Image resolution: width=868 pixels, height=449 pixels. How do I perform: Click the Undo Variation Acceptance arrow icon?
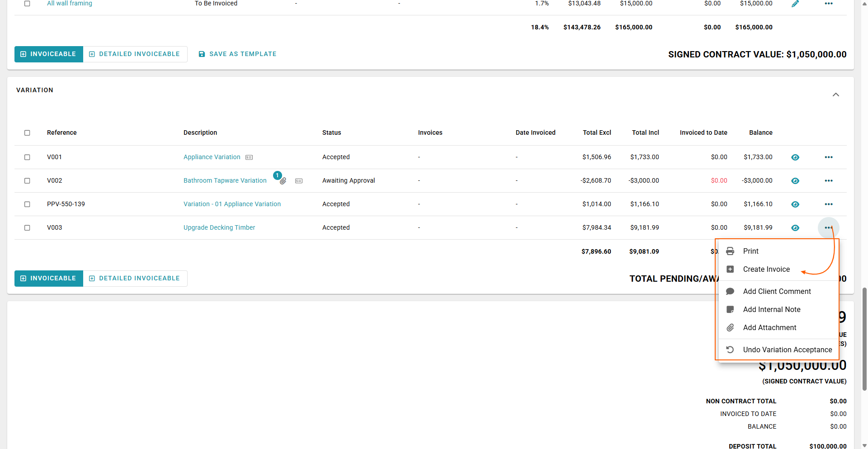coord(730,350)
